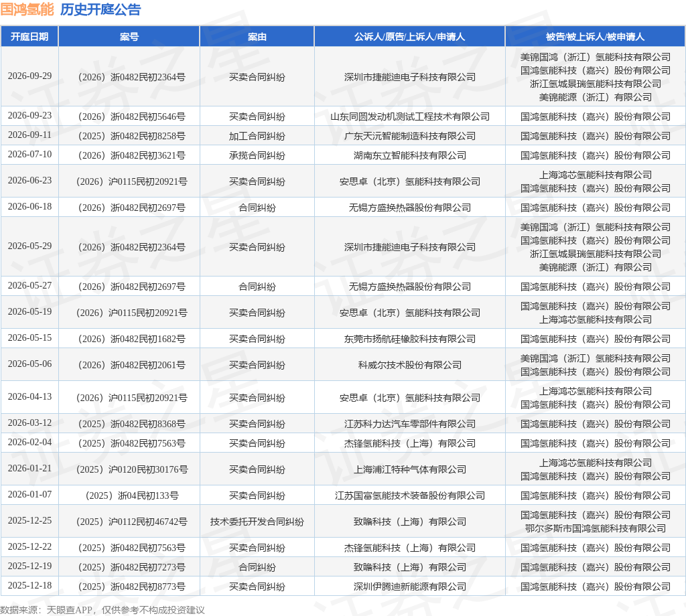Select the 被告/被上诉人/被申请人 header

click(595, 37)
